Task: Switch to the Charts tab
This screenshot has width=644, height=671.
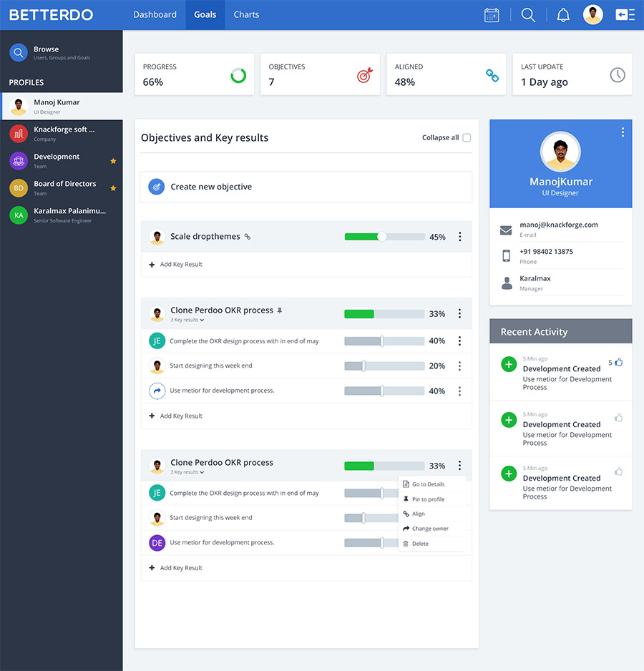Action: tap(246, 15)
